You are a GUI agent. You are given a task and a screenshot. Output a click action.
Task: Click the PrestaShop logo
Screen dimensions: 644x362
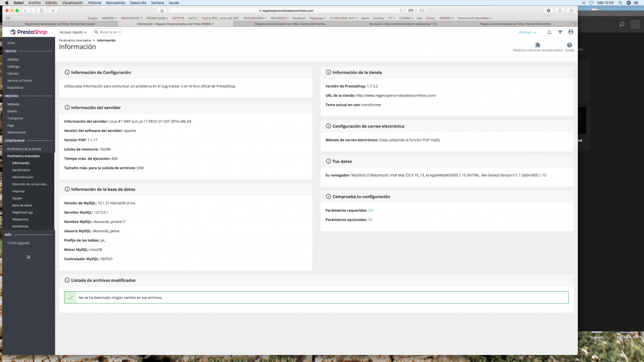pyautogui.click(x=29, y=32)
